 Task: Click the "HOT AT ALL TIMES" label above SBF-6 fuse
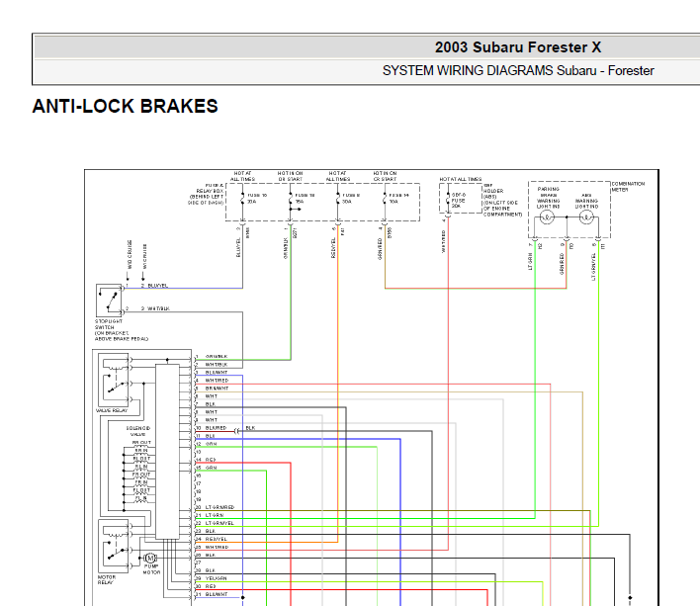461,179
